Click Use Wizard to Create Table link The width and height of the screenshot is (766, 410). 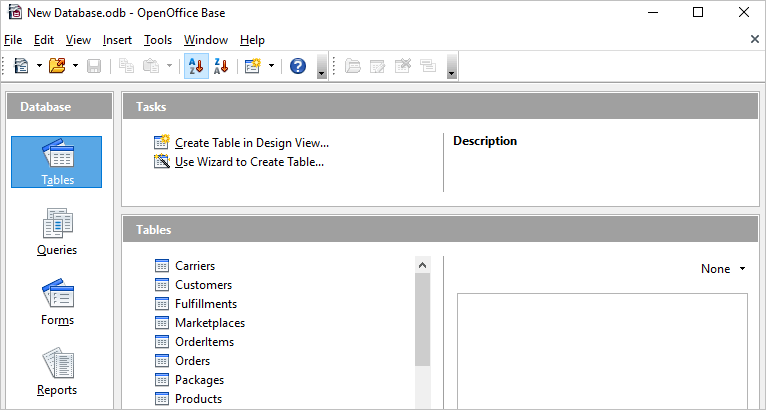click(249, 162)
